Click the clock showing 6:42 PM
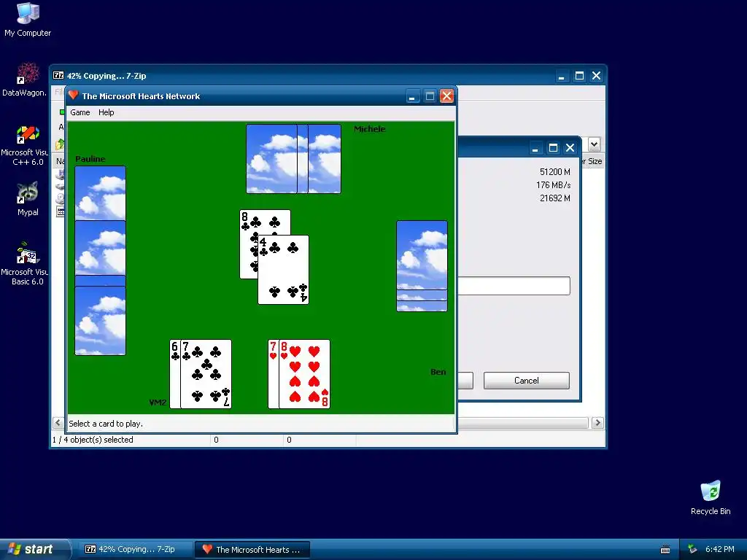The image size is (747, 560). pos(720,549)
